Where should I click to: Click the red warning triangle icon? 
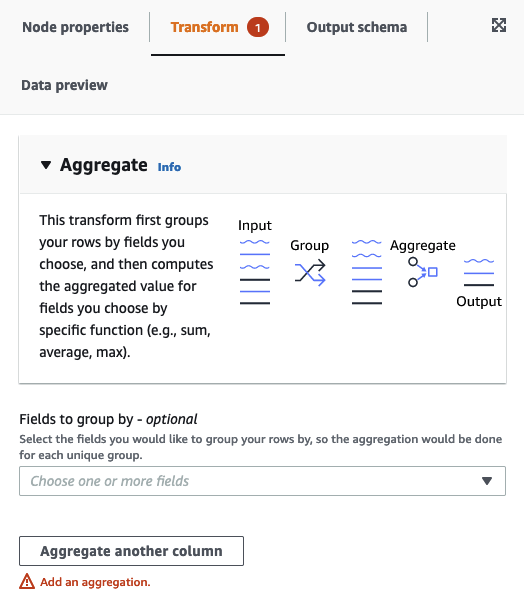pyautogui.click(x=27, y=581)
